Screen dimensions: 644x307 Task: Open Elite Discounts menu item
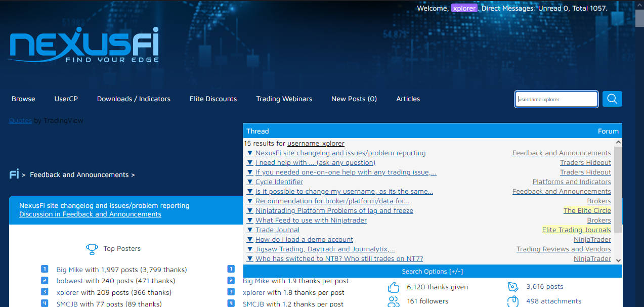coord(213,99)
